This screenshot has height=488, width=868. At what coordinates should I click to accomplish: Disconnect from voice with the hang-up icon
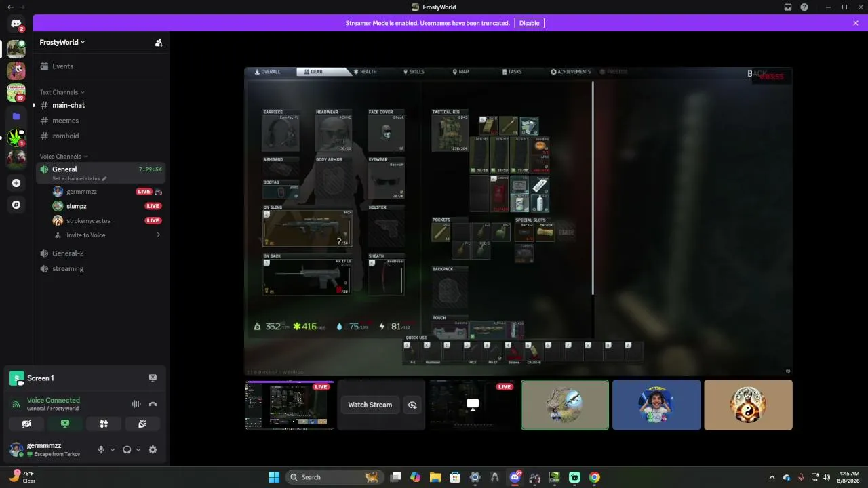[153, 404]
